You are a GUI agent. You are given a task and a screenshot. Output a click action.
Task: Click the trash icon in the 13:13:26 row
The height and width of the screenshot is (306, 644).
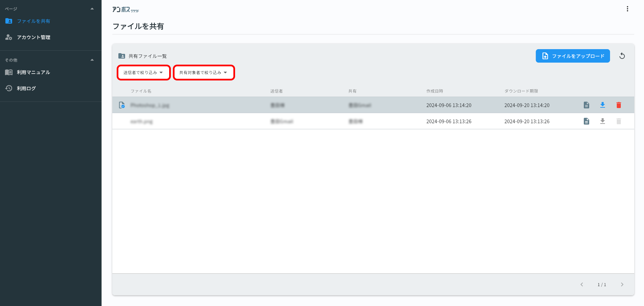619,121
